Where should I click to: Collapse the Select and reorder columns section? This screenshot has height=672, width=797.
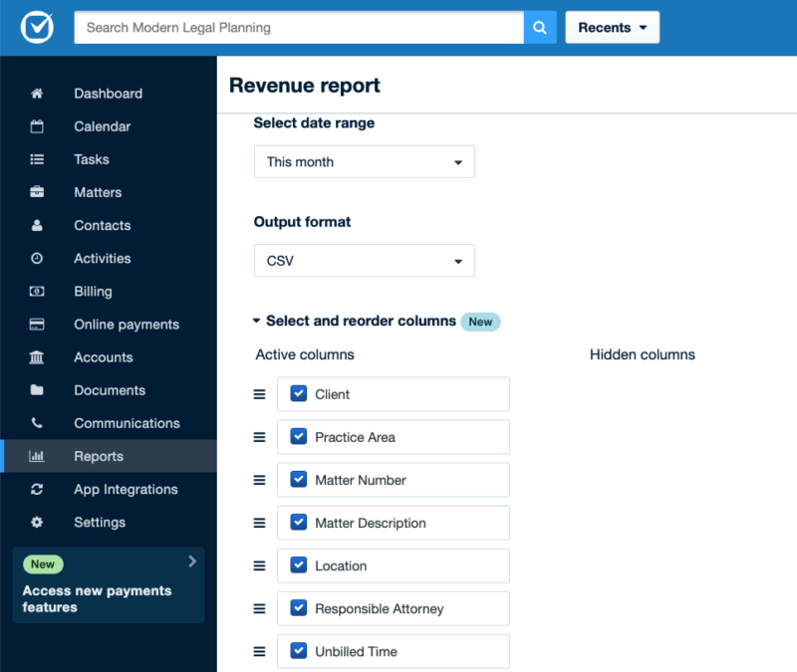pos(257,321)
